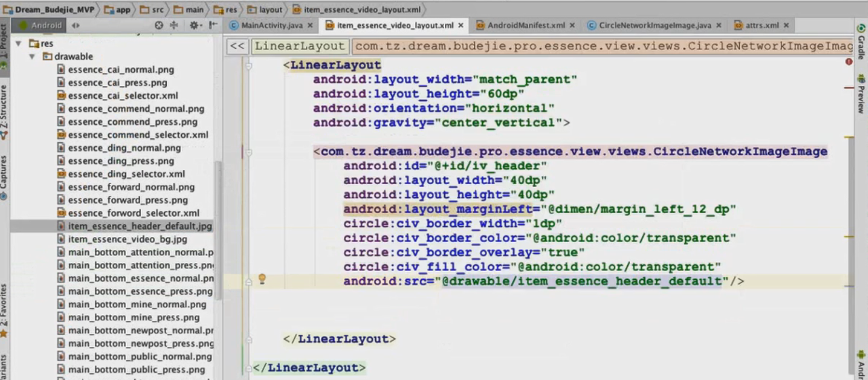
Task: Click the lightbulb quick-fix icon in editor gutter
Action: click(262, 279)
